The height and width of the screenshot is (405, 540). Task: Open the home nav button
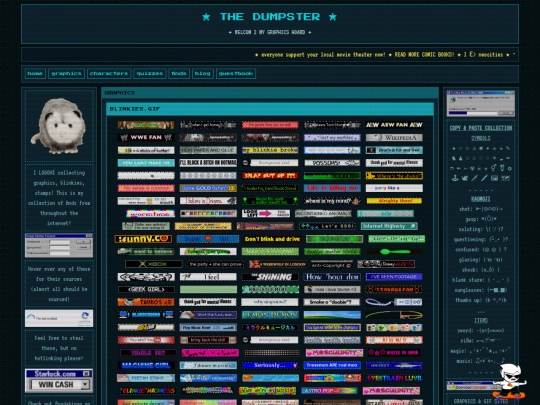coord(35,73)
